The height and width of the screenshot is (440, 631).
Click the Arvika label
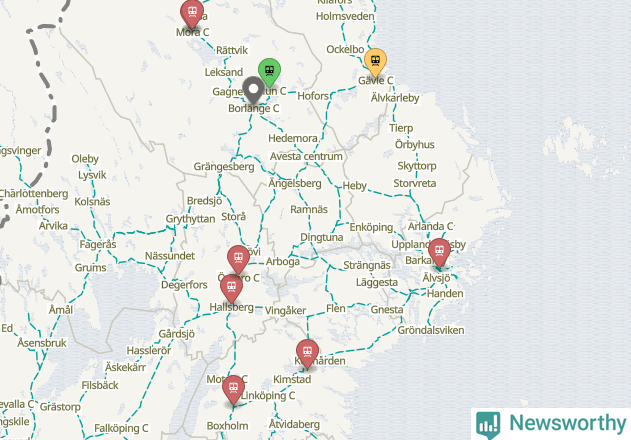[x=53, y=226]
